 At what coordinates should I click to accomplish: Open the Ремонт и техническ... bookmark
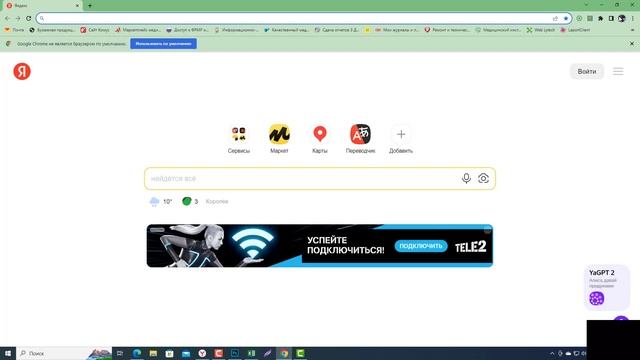(x=447, y=30)
